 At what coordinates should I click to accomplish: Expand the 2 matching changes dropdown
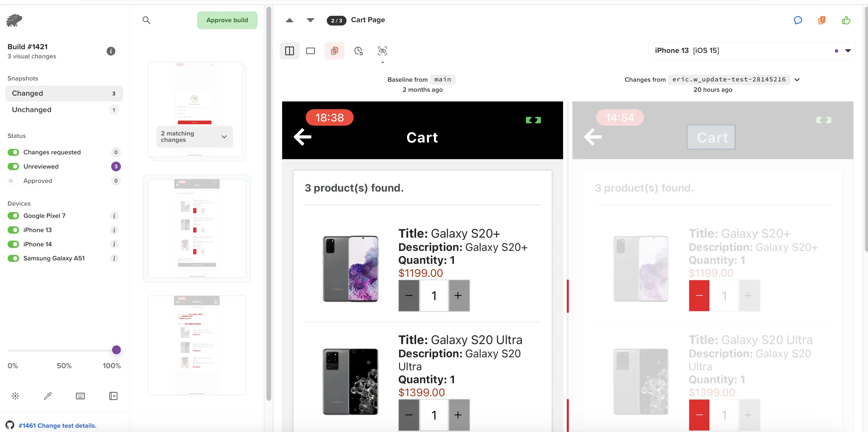point(224,136)
